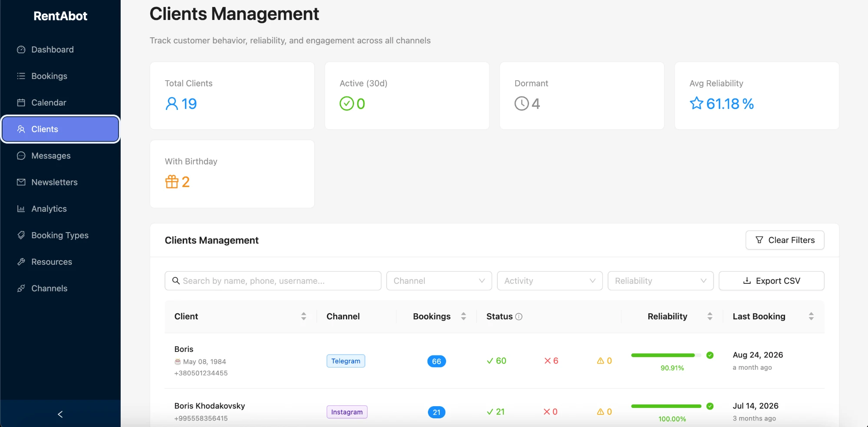868x427 pixels.
Task: Click the sidebar collapse arrow
Action: [x=60, y=414]
